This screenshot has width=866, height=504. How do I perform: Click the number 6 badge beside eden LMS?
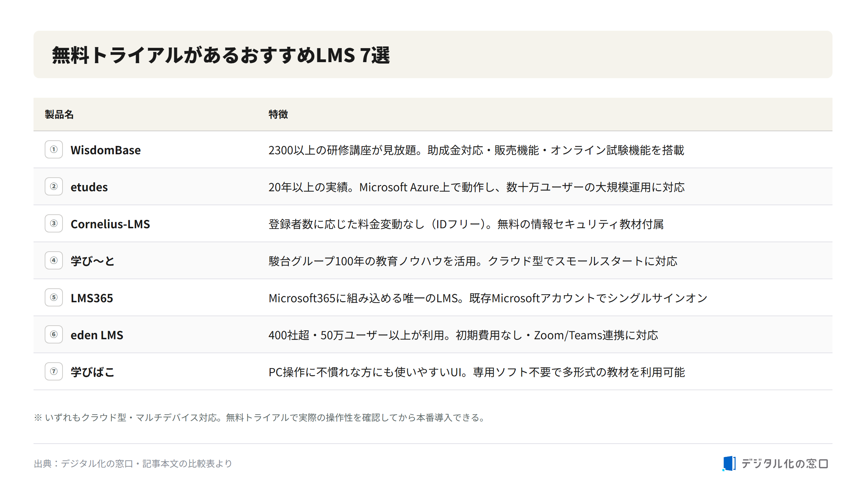(54, 334)
